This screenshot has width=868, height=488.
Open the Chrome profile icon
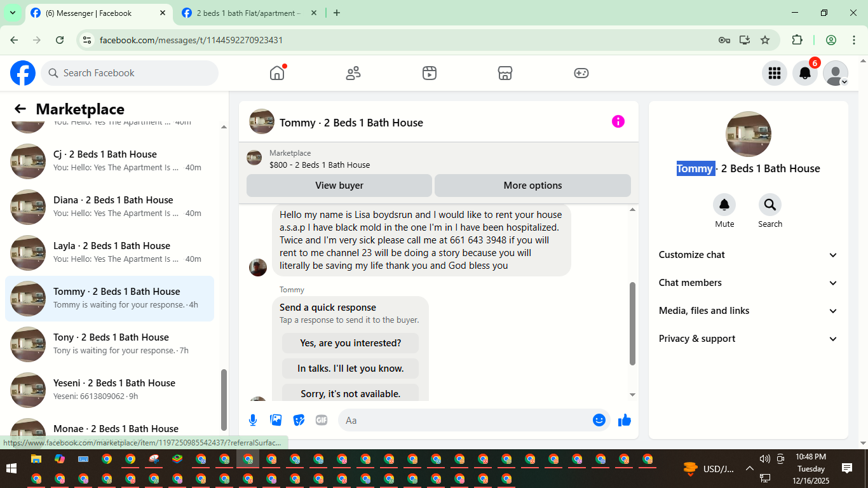pos(831,40)
